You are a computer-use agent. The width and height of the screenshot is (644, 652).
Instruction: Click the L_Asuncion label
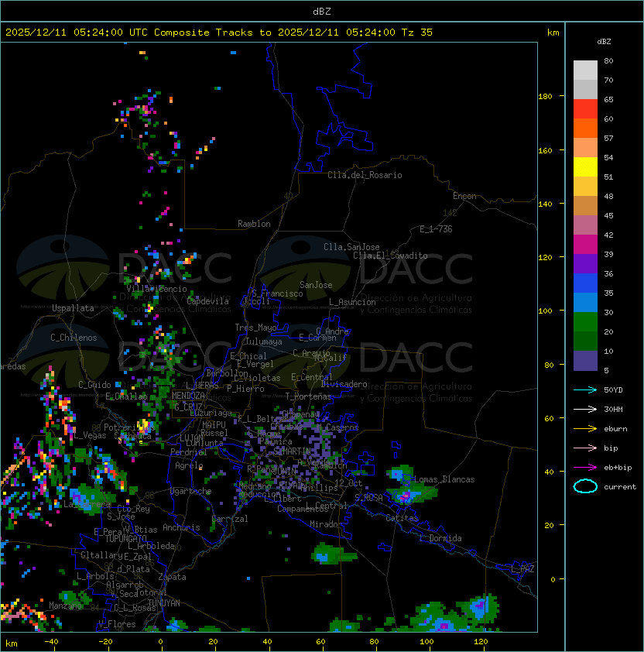coord(352,302)
